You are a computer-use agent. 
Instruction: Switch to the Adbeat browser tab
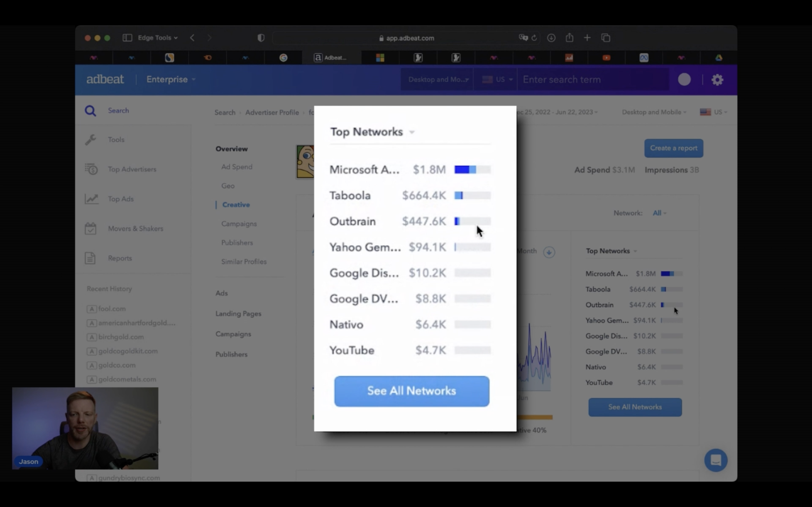[x=330, y=58]
